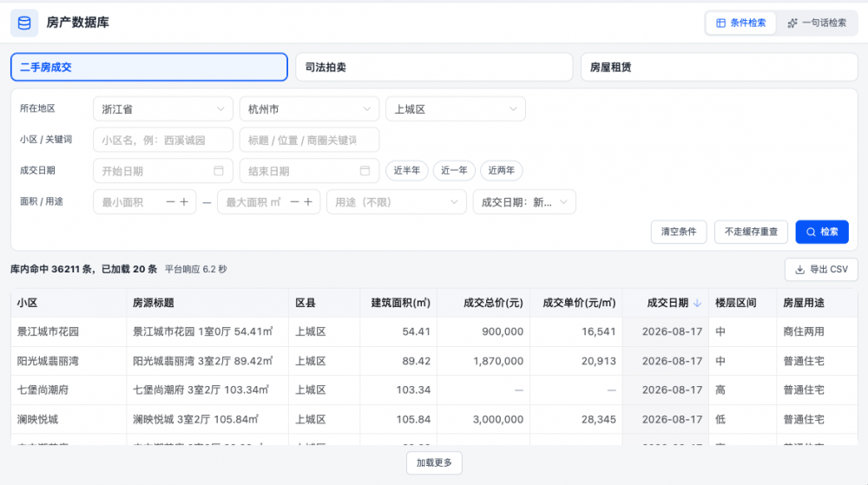Click the 16,541 unit price cell
This screenshot has height=485, width=868.
(576, 331)
